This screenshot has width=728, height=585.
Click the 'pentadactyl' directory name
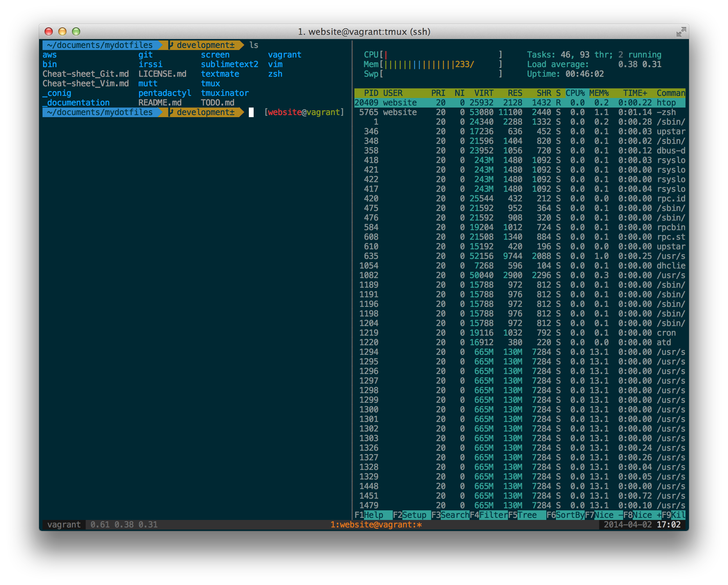(x=165, y=93)
